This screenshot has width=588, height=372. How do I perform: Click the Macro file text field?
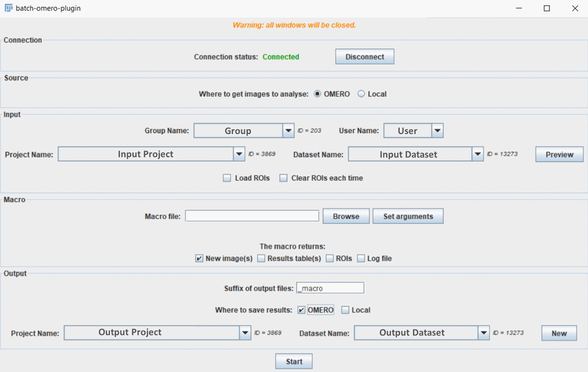(252, 216)
